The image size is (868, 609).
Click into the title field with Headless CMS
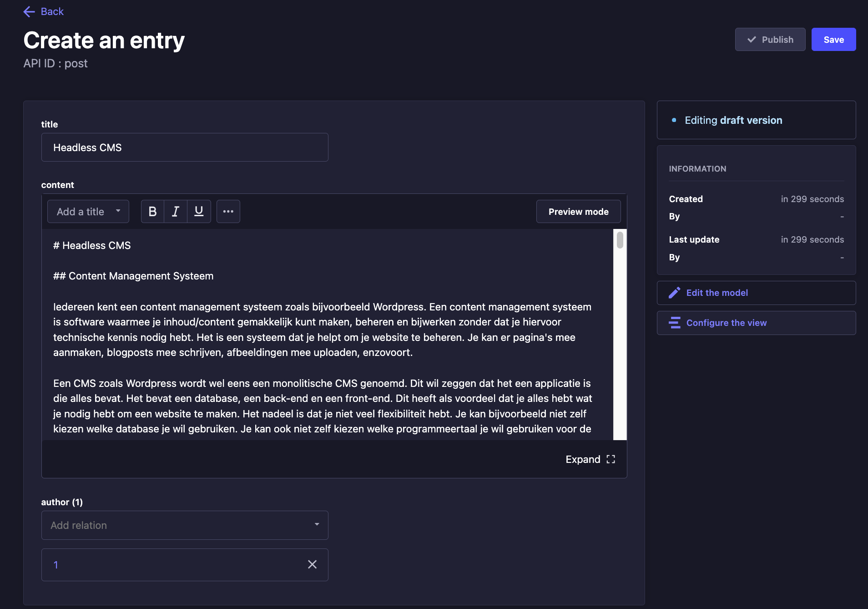pos(185,147)
